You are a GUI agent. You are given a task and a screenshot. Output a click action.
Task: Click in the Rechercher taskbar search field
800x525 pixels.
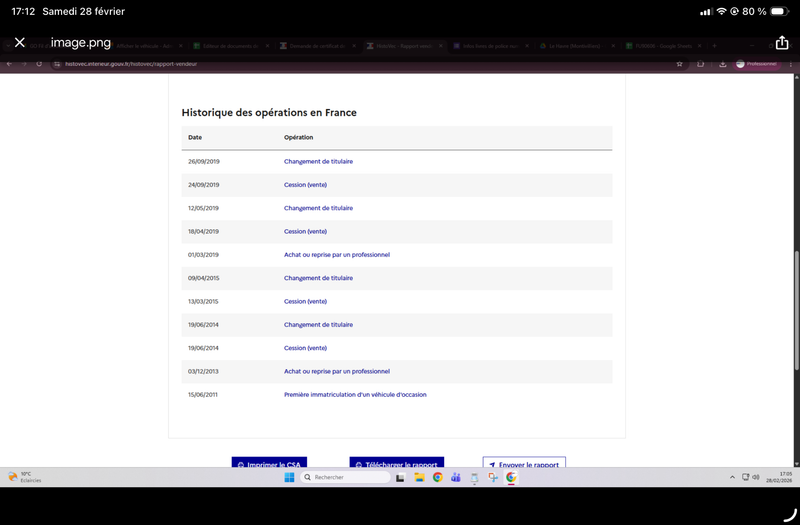[x=345, y=477]
